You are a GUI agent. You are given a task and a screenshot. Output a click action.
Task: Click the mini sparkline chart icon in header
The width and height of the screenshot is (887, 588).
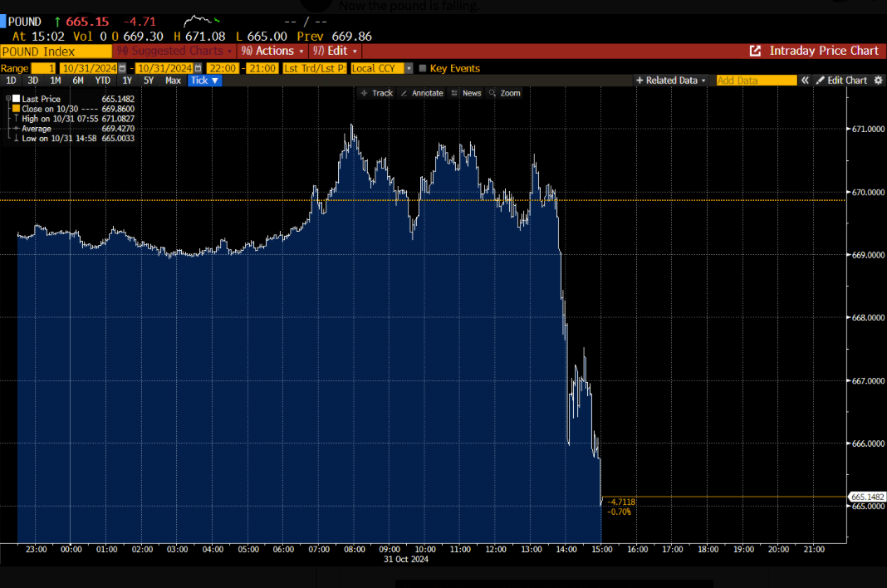point(201,21)
